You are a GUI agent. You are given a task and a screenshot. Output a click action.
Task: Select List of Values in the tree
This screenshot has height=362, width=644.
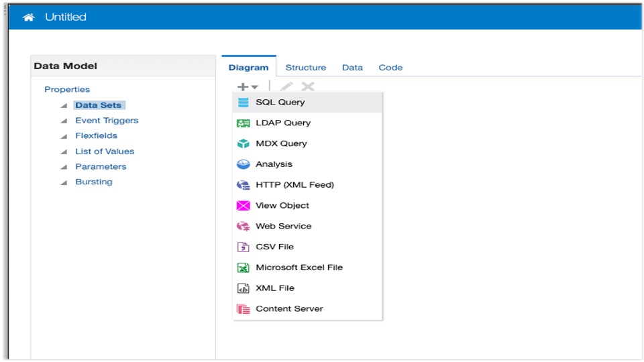105,152
